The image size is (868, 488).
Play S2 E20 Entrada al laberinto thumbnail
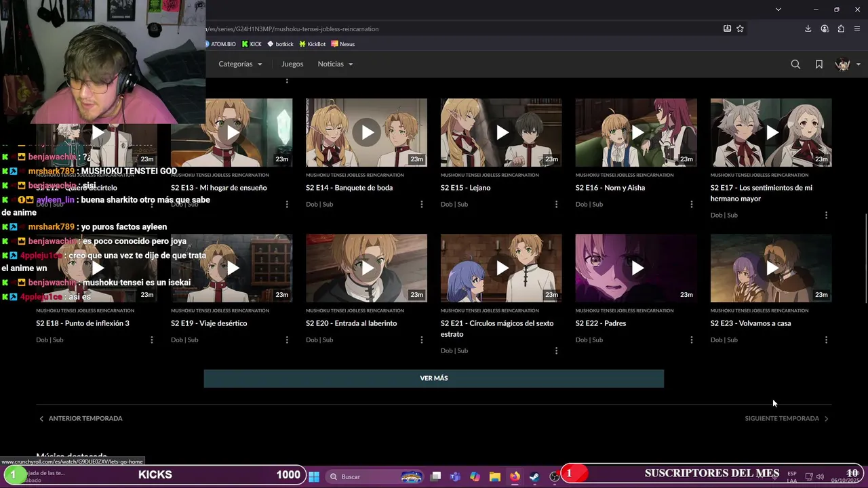click(366, 268)
